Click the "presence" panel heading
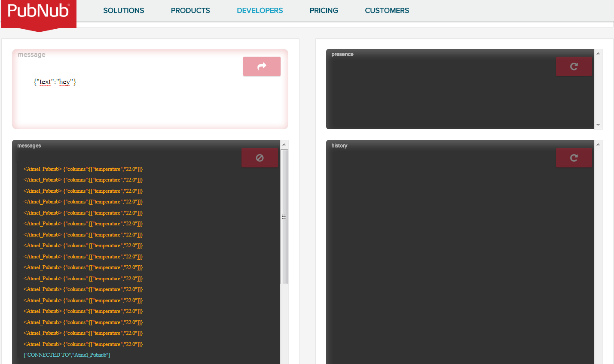Viewport: 614px width, 364px height. point(342,54)
